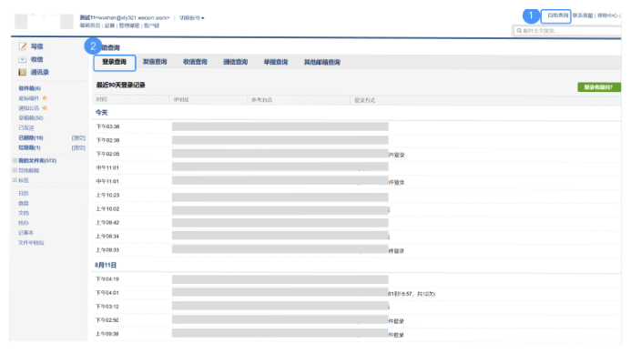631x364 pixels.
Task: Open the 其他邮箱查询 tab
Action: [322, 62]
